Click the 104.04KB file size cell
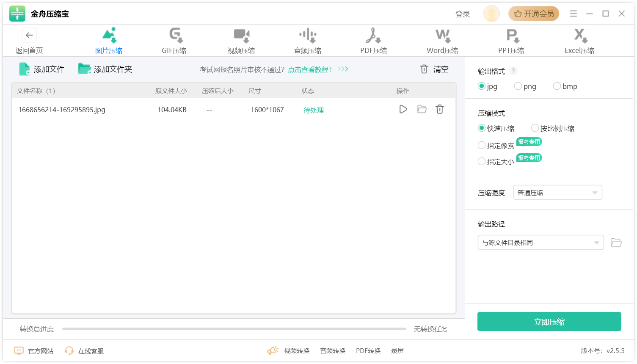 click(x=172, y=110)
